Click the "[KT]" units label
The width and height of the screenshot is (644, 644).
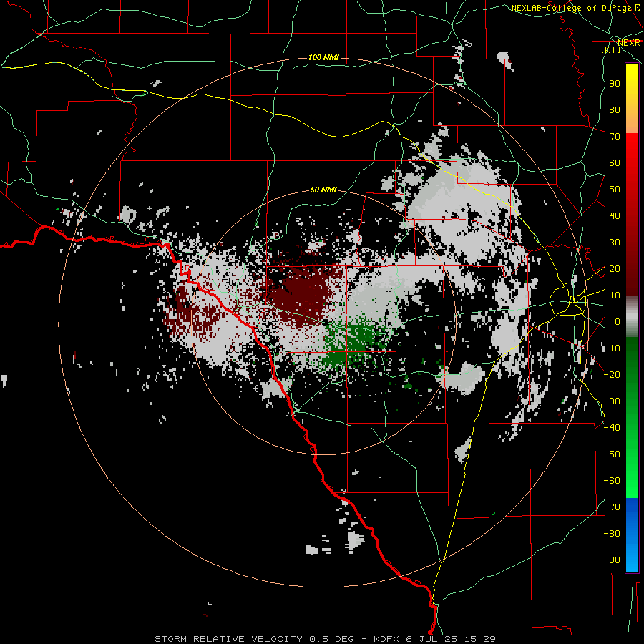pyautogui.click(x=611, y=49)
